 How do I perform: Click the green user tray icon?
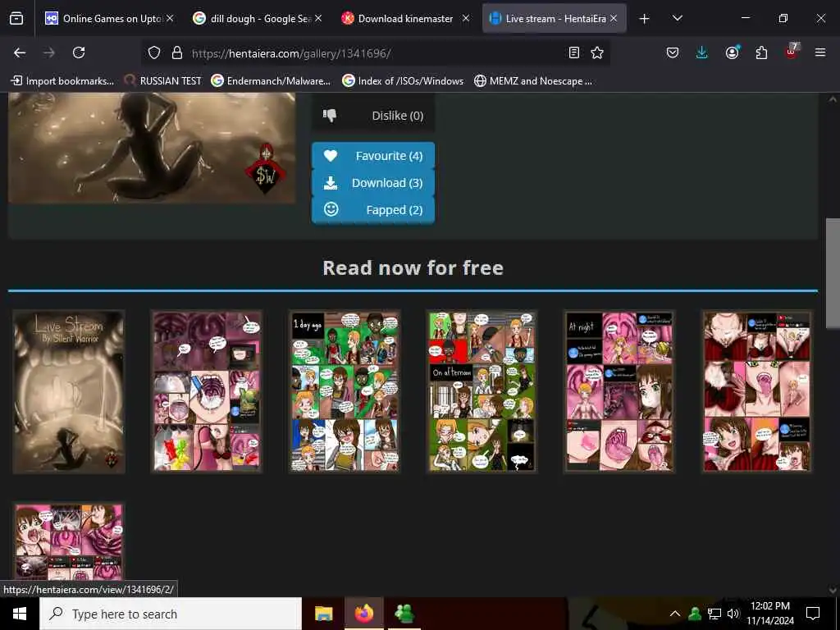coord(695,614)
